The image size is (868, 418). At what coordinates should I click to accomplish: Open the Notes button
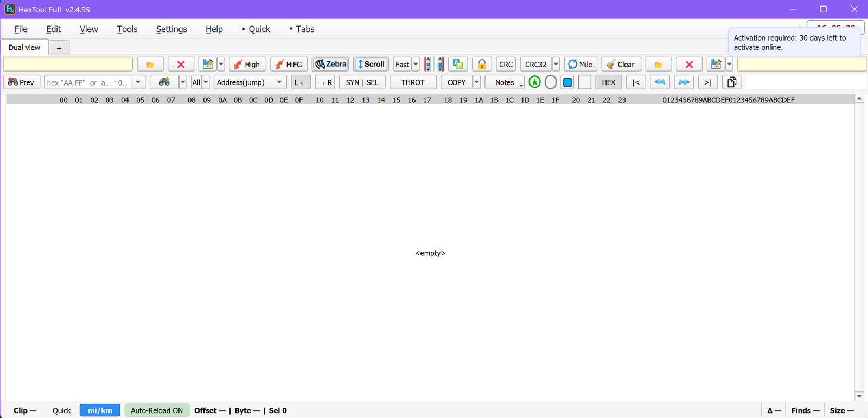505,82
